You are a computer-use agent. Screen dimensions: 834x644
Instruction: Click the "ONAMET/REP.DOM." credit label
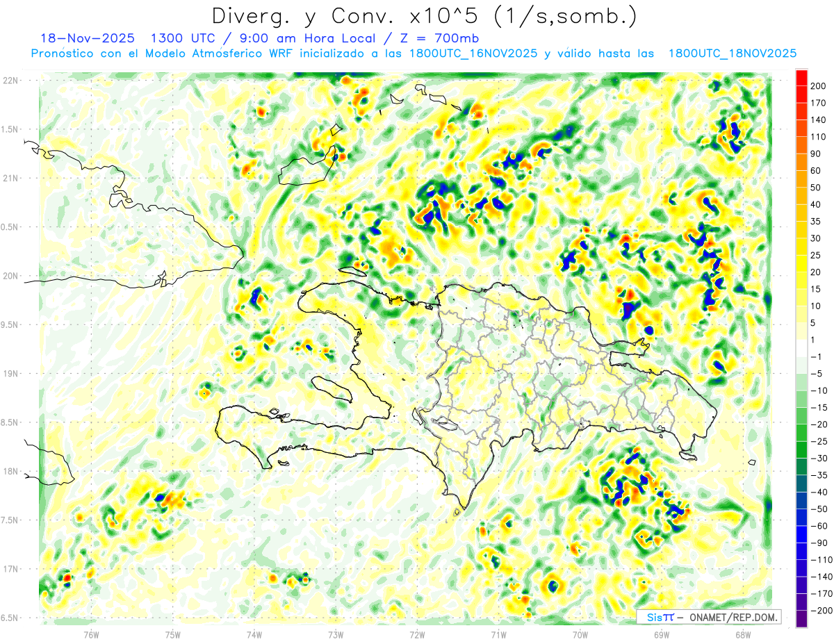[x=733, y=617]
